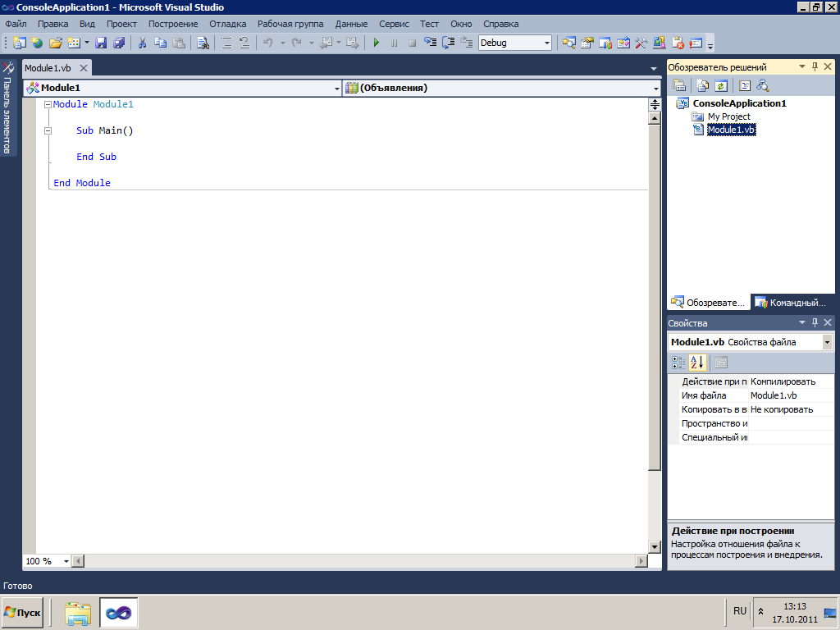Screen dimensions: 840x630
Task: Open the Debug configuration dropdown
Action: click(x=547, y=43)
